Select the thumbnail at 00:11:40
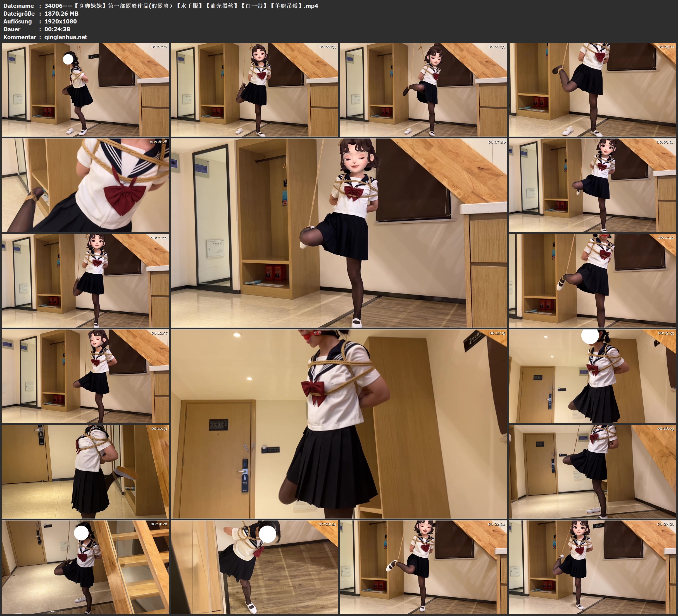The image size is (678, 616). 592,281
